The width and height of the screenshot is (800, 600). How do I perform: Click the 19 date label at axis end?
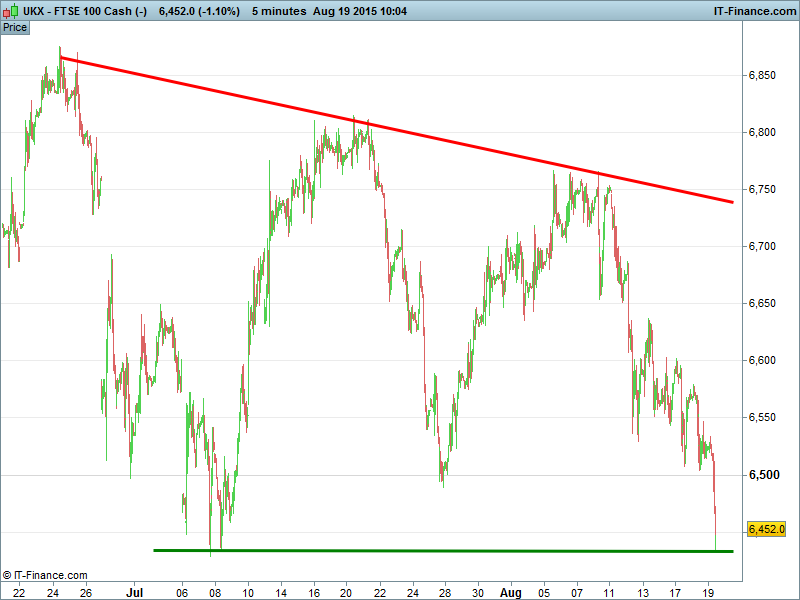pos(708,593)
